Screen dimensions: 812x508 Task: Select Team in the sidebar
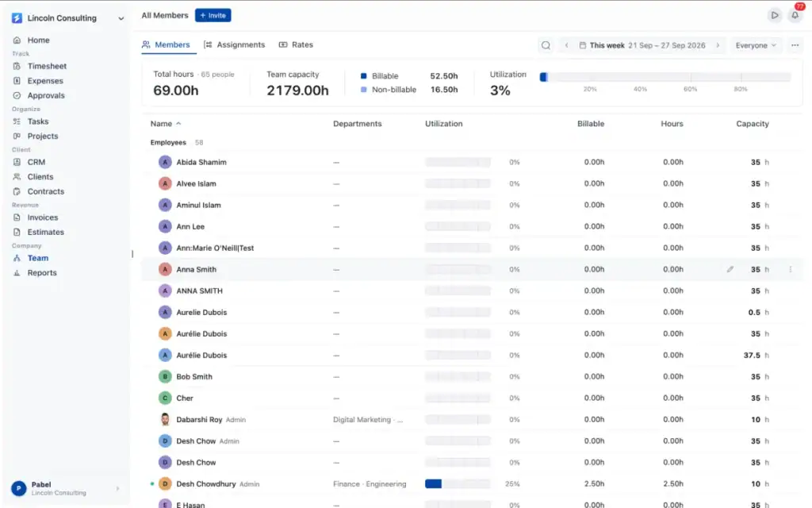[38, 258]
